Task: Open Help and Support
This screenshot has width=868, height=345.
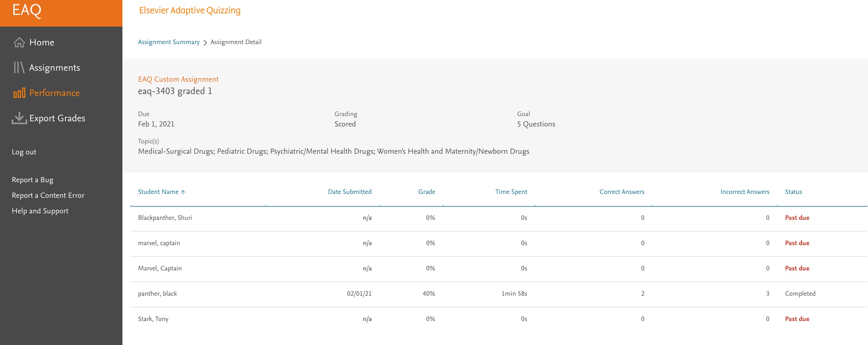Action: [40, 210]
